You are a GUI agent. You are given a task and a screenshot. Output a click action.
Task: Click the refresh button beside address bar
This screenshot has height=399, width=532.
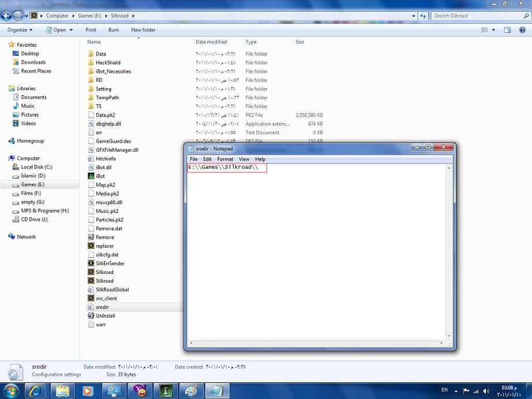tap(423, 16)
